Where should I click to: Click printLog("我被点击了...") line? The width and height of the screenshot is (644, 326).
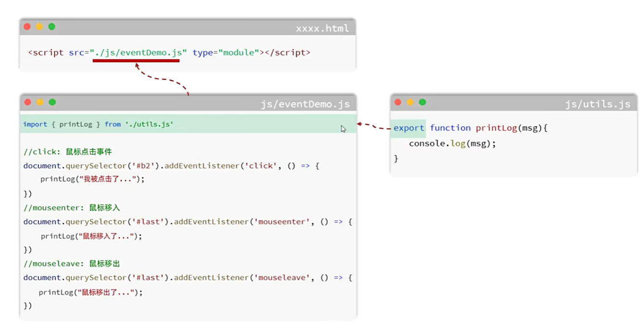92,179
